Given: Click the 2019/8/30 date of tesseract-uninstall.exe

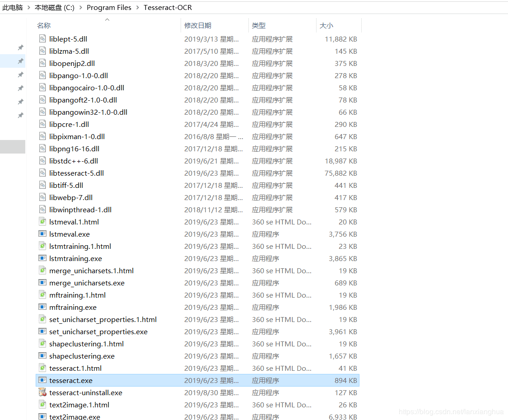Looking at the screenshot, I should [211, 392].
